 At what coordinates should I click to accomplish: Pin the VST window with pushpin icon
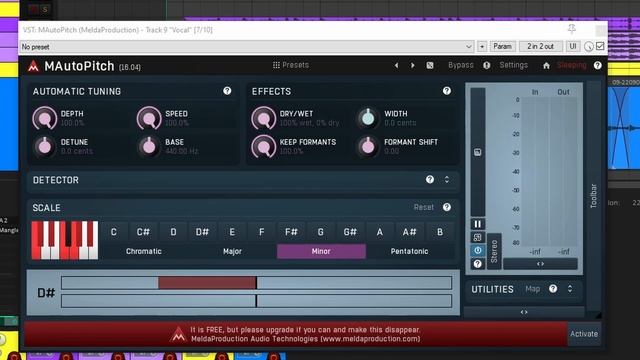coord(572,29)
